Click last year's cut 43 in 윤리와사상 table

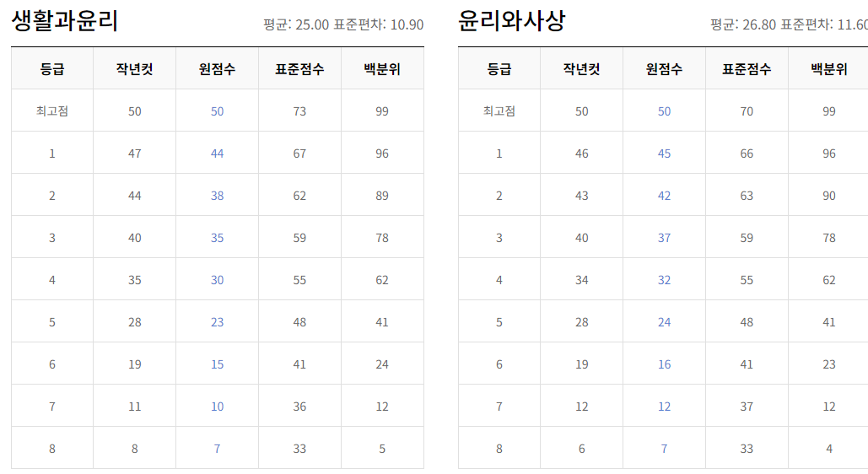(581, 196)
